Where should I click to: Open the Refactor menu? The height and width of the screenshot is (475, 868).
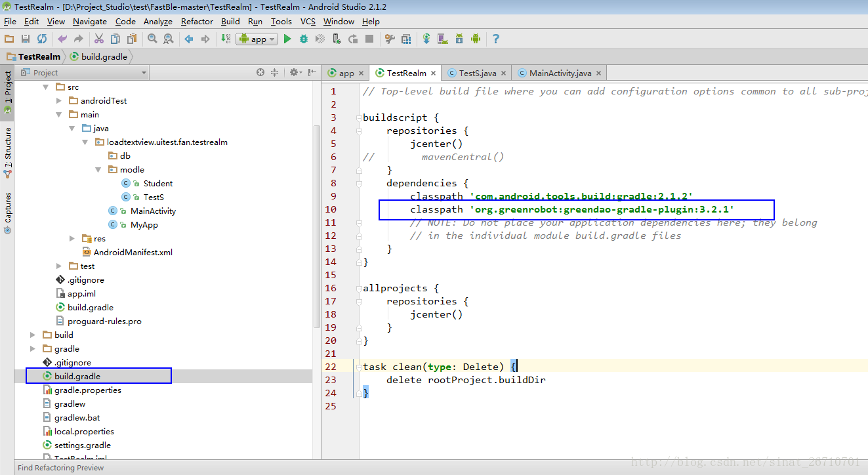(x=197, y=21)
